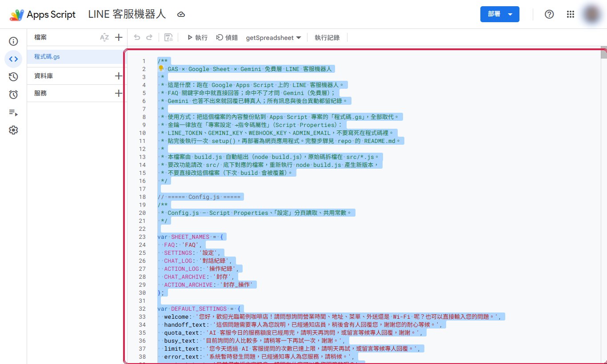Open the Google account avatar
607x364 pixels.
click(x=592, y=14)
